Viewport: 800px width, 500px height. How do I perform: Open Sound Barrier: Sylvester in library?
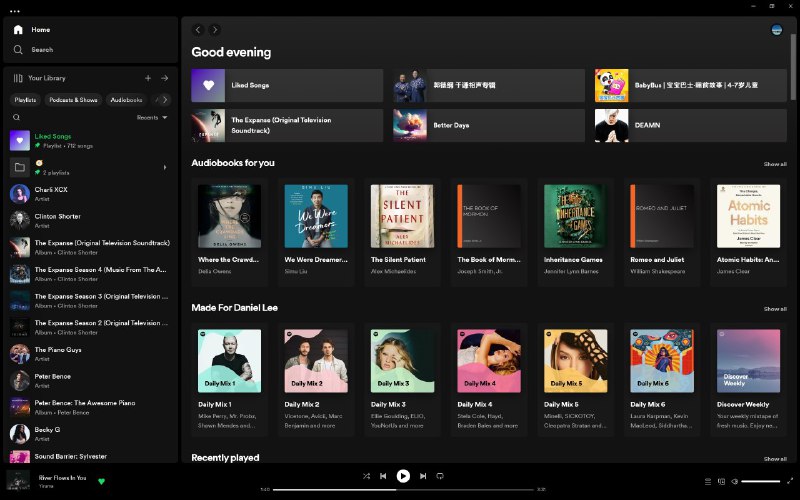tap(90, 456)
